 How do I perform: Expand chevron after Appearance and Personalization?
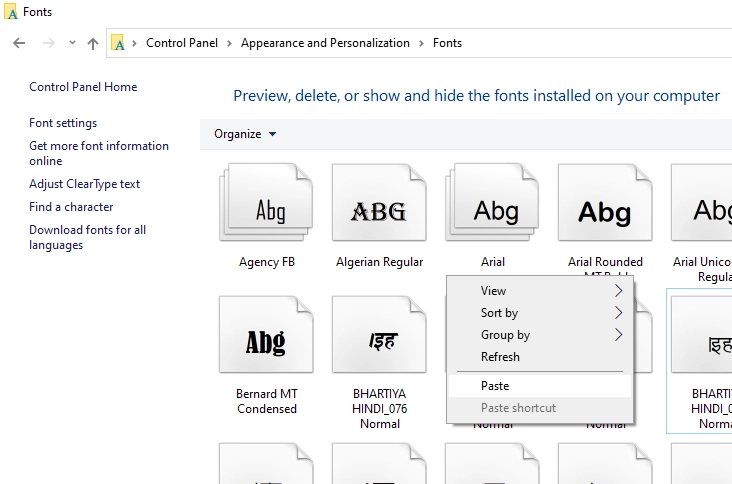[421, 43]
